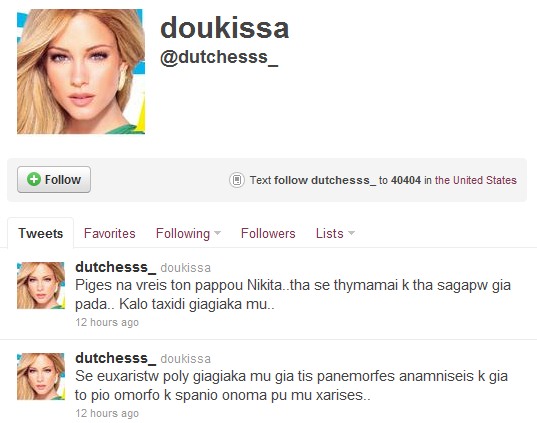
Task: Click dutchesss_ username on the second tweet
Action: click(115, 358)
